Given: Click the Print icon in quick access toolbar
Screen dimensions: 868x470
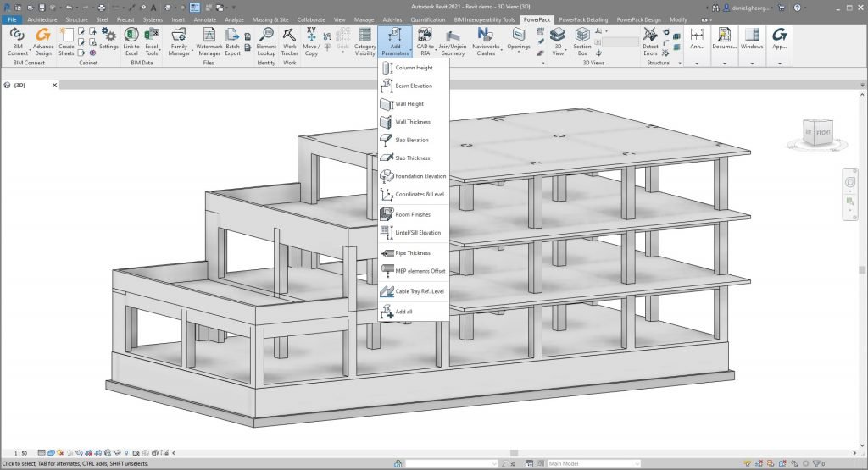Looking at the screenshot, I should click(x=102, y=8).
